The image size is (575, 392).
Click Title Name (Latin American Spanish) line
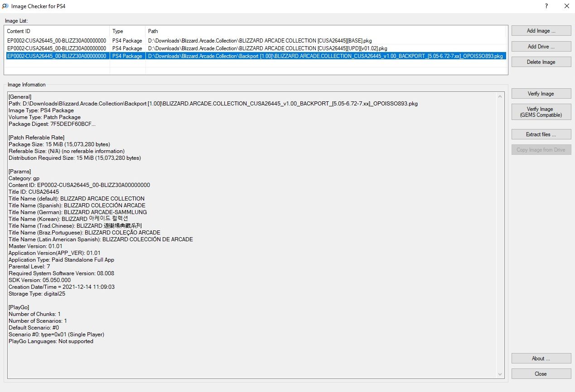[101, 239]
